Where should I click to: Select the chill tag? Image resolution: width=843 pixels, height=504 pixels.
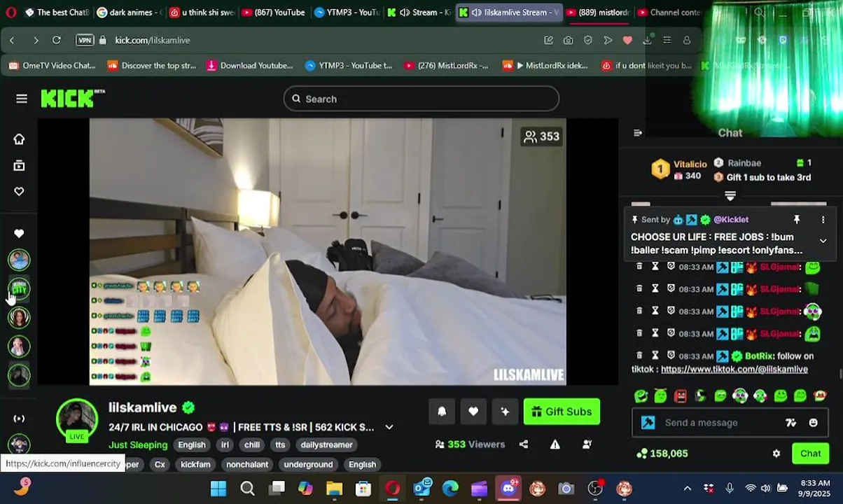pos(252,444)
